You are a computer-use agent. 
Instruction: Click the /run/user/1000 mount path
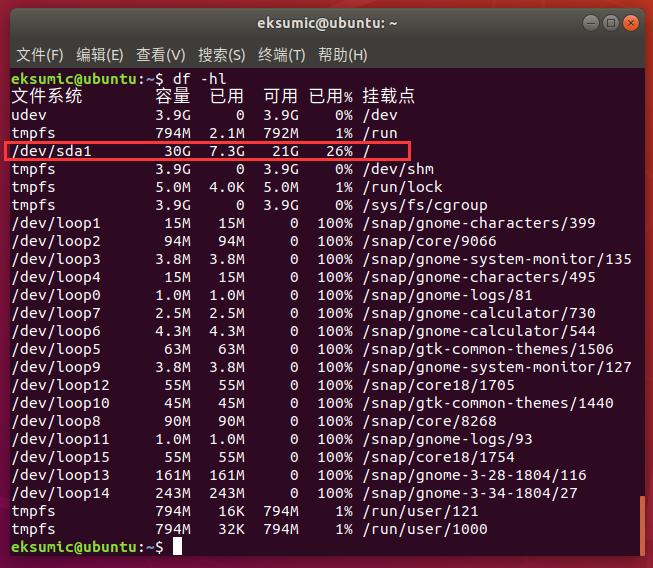pos(424,529)
